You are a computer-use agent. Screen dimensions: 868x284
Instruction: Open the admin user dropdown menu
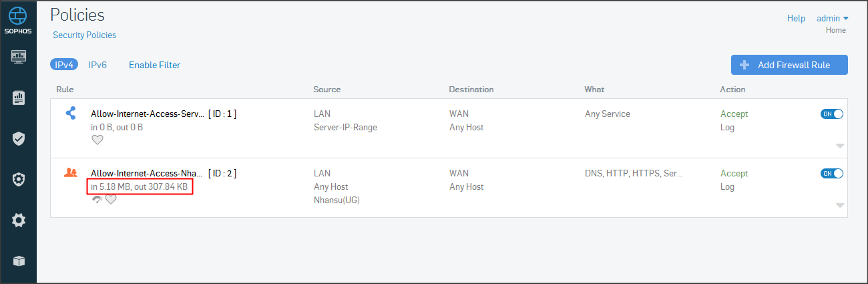[832, 19]
